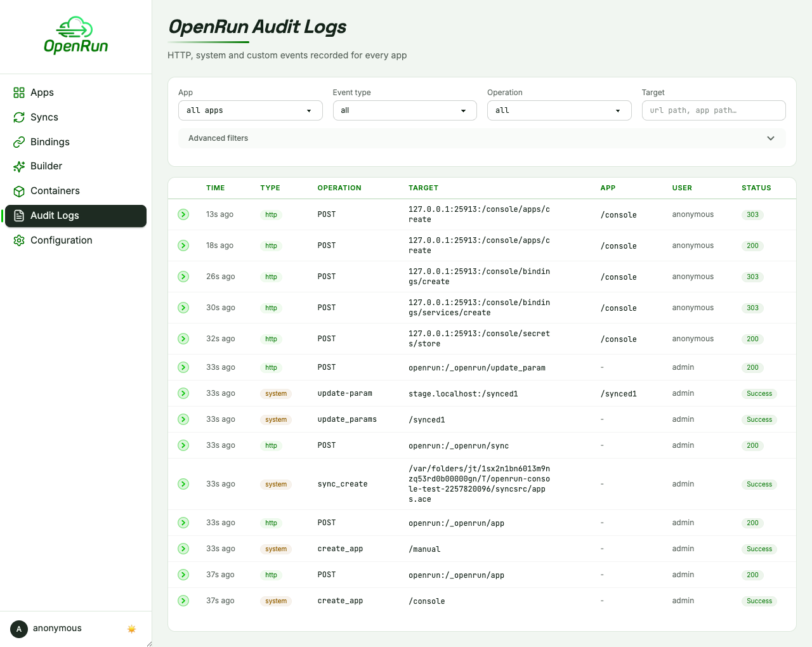Viewport: 812px width, 647px height.
Task: Click the openrun:/_openrun/sync target text
Action: pyautogui.click(x=459, y=446)
